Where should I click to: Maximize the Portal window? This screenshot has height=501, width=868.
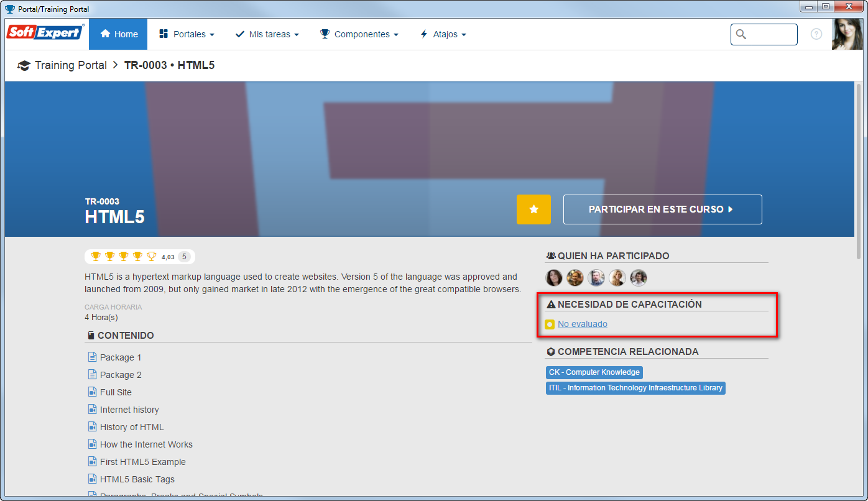pos(826,6)
